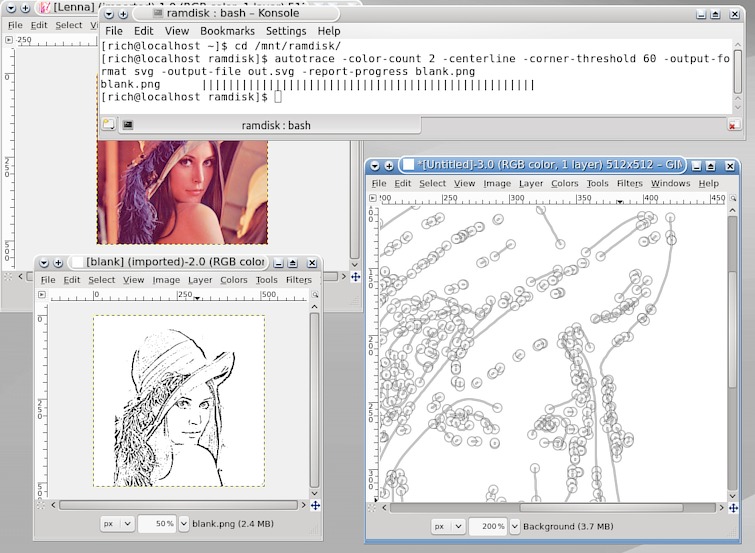Open Image menu in Untitled GIMP window
The image size is (755, 553).
[x=497, y=184]
